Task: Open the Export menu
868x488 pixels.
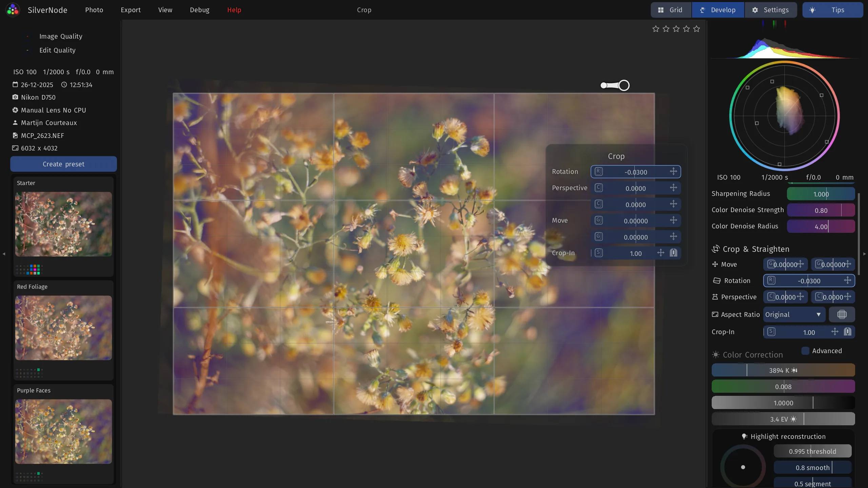Action: coord(131,10)
